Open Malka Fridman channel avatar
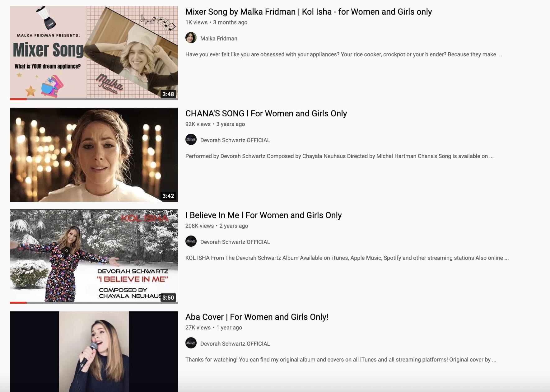550x392 pixels. coord(191,38)
